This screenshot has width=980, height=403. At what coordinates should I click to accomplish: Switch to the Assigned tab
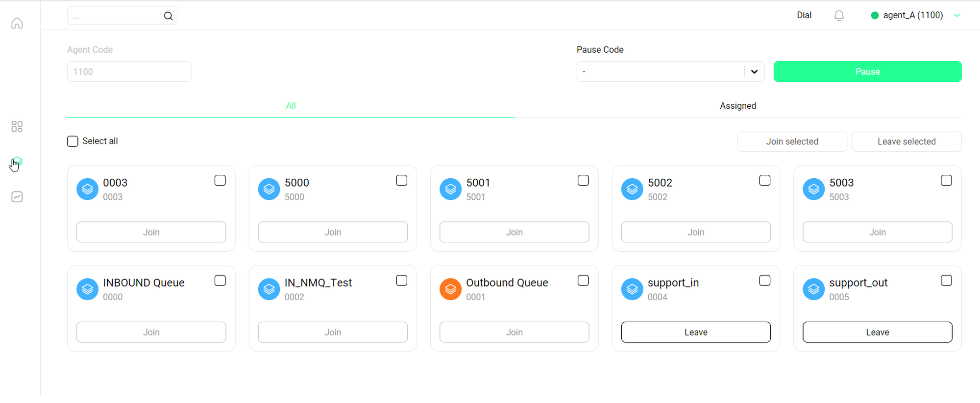pos(737,106)
